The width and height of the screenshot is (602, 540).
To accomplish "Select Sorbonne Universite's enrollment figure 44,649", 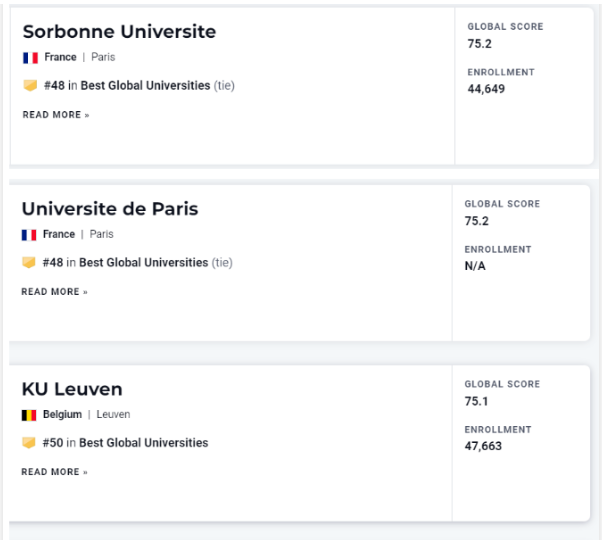I will tap(485, 89).
